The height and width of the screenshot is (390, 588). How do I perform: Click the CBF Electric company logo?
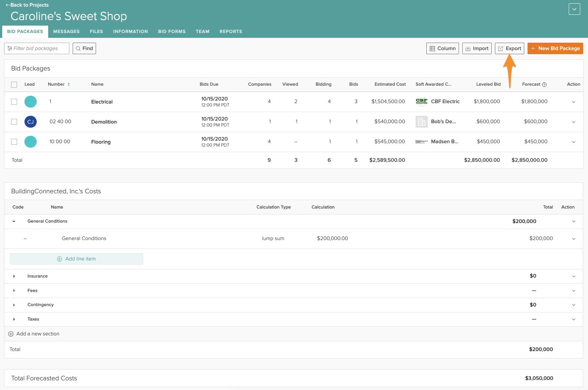tap(422, 102)
